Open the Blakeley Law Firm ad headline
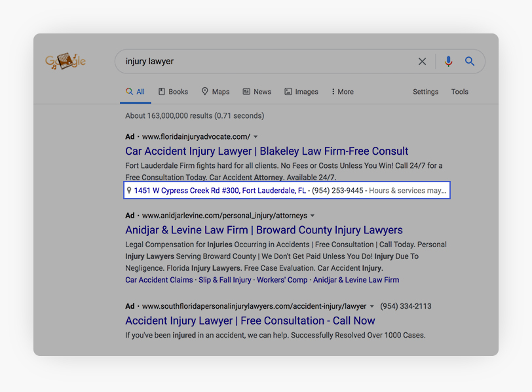 [x=267, y=151]
